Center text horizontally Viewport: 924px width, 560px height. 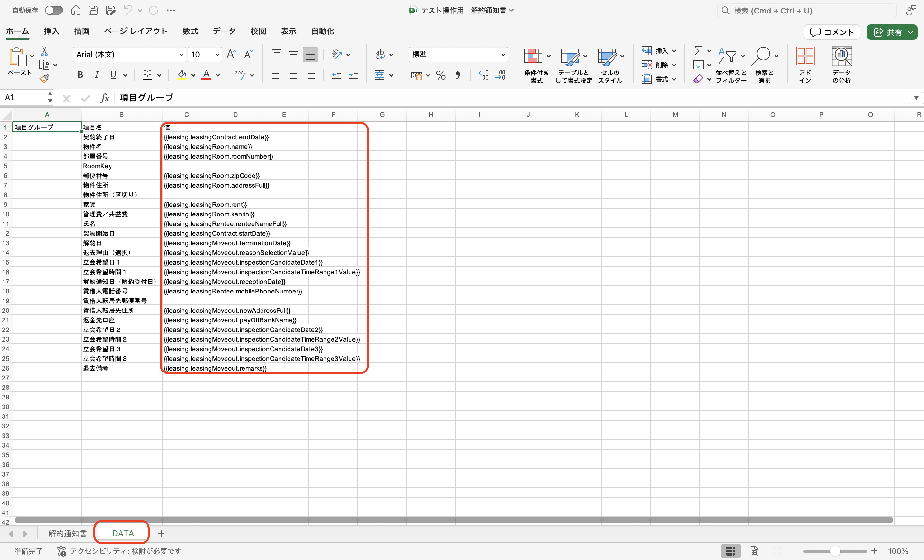[294, 75]
